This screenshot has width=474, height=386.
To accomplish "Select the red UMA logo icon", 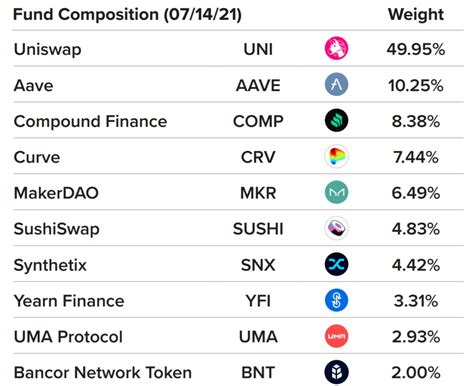I will [x=336, y=336].
